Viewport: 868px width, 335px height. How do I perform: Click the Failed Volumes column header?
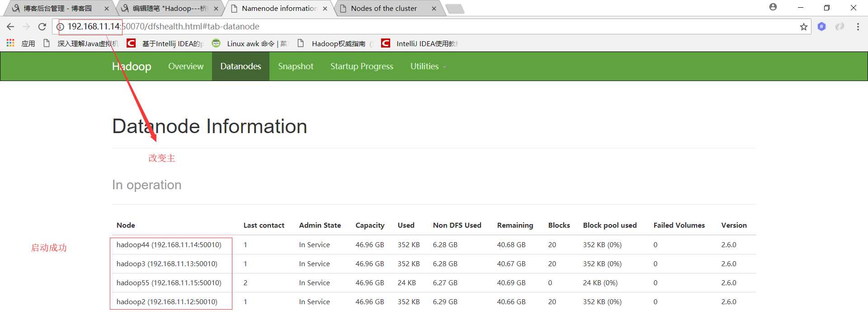click(x=679, y=225)
